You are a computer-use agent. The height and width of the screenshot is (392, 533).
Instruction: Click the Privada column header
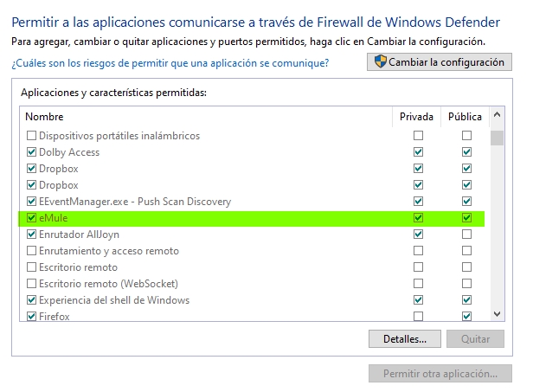click(x=416, y=117)
